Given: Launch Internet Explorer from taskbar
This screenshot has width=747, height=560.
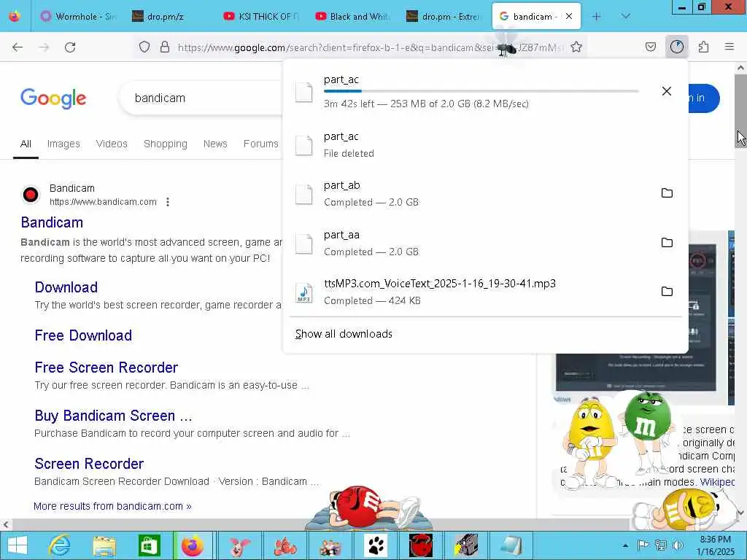Looking at the screenshot, I should pyautogui.click(x=60, y=545).
